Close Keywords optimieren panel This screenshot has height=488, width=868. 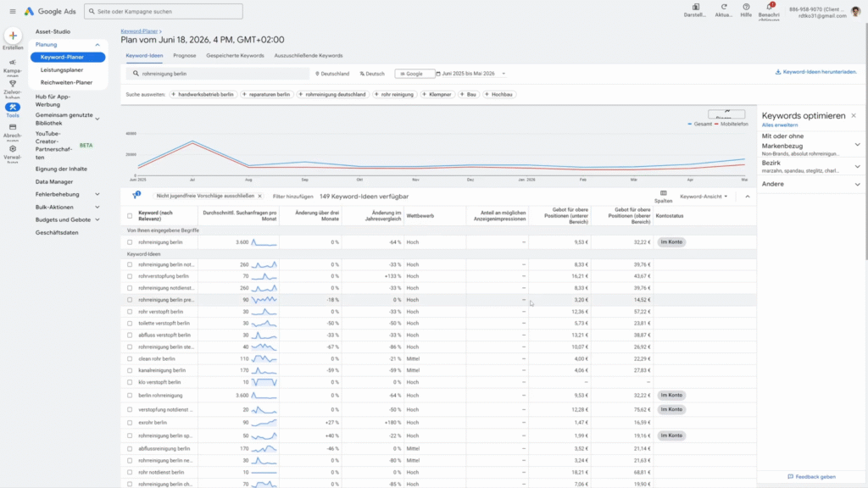854,115
